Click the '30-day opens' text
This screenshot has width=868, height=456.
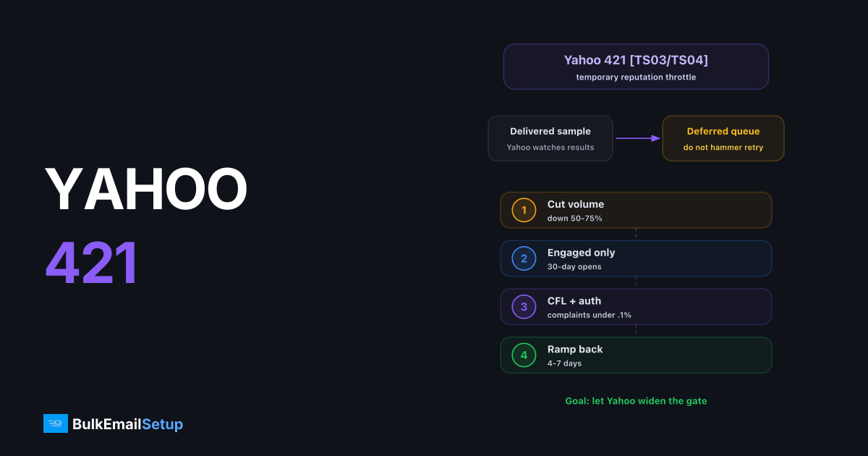tap(574, 266)
